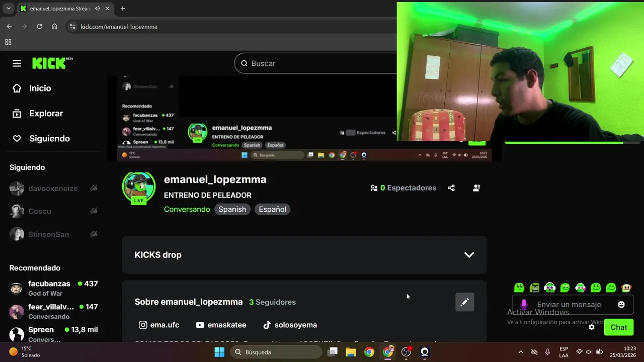644x362 pixels.
Task: Click the address bar URL
Action: [119, 27]
